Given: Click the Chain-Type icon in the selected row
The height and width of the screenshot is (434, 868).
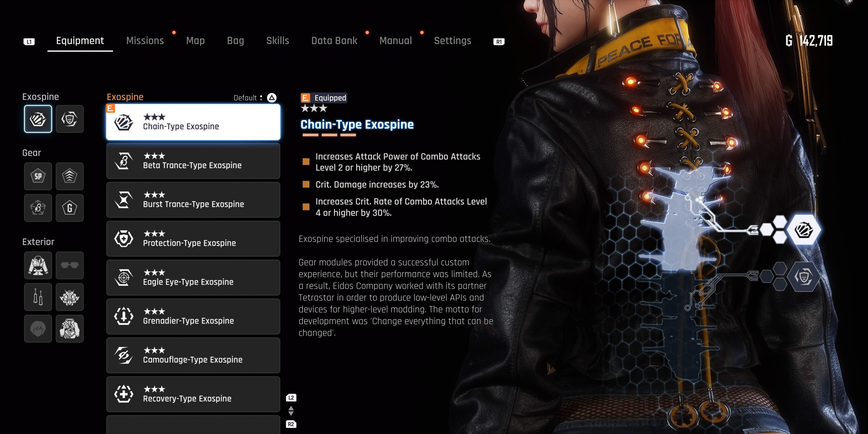Looking at the screenshot, I should pos(124,122).
